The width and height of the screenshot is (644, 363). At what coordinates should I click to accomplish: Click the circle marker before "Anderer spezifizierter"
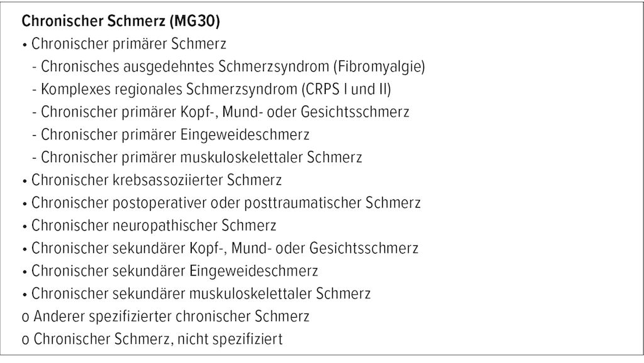click(x=25, y=317)
